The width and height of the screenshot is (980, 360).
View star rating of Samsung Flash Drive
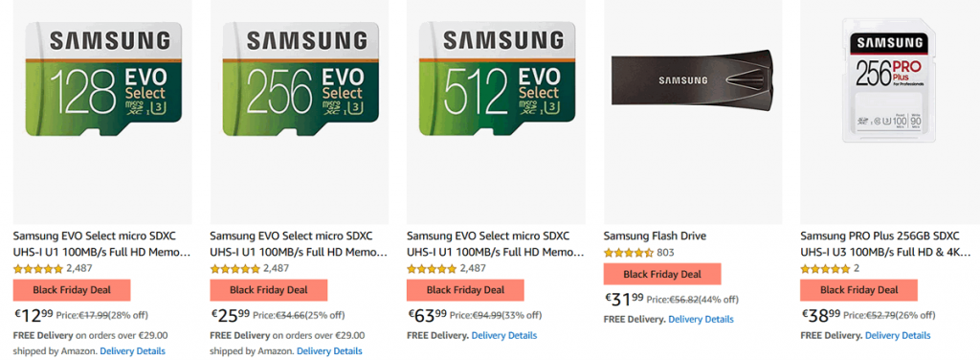(x=629, y=253)
